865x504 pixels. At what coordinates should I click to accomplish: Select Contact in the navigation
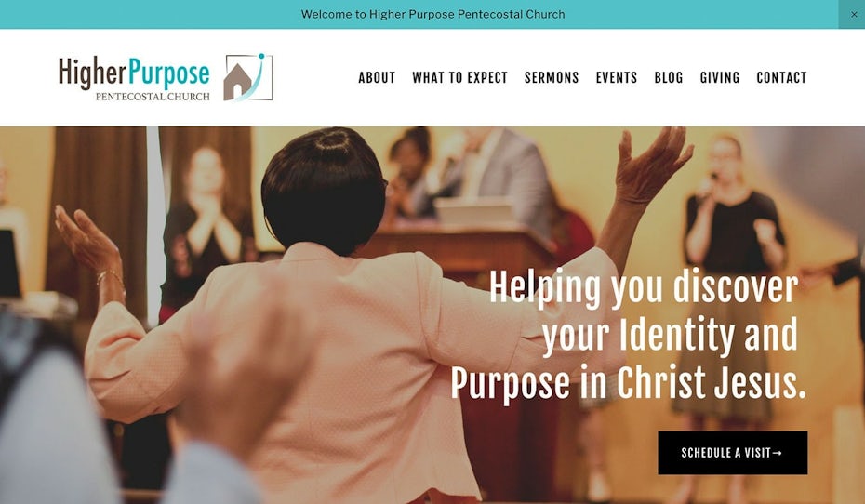[x=781, y=78]
